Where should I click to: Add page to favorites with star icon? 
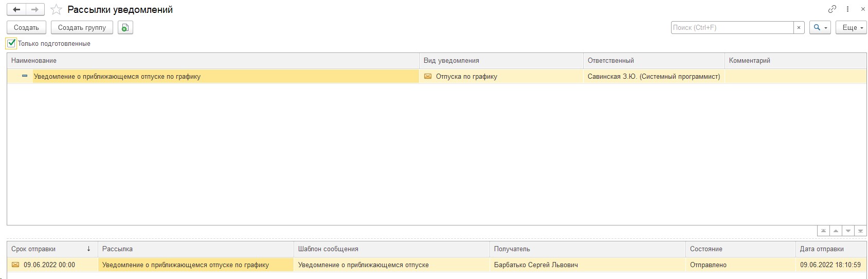[x=56, y=10]
